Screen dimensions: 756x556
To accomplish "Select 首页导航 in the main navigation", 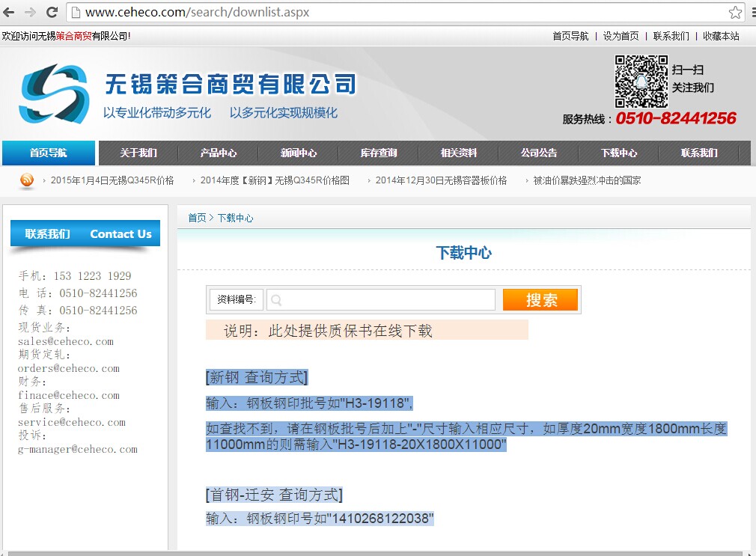I will coord(49,153).
